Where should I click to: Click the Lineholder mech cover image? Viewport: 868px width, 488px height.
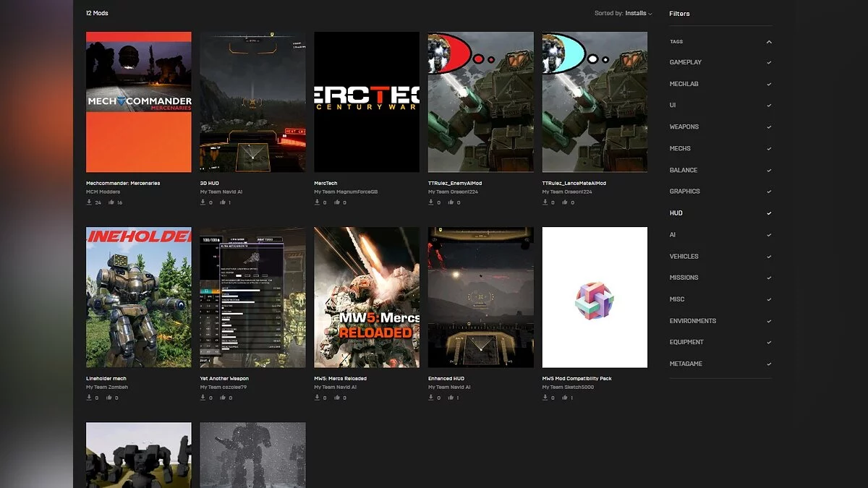(139, 297)
